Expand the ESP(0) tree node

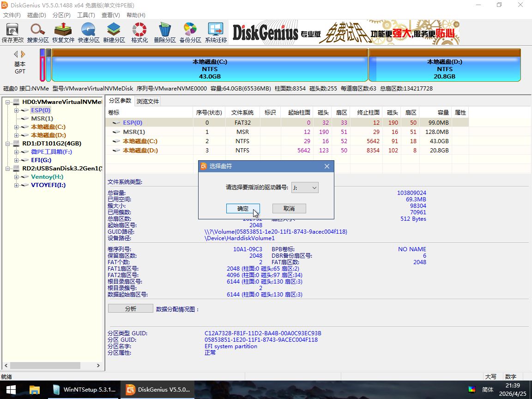click(x=16, y=110)
